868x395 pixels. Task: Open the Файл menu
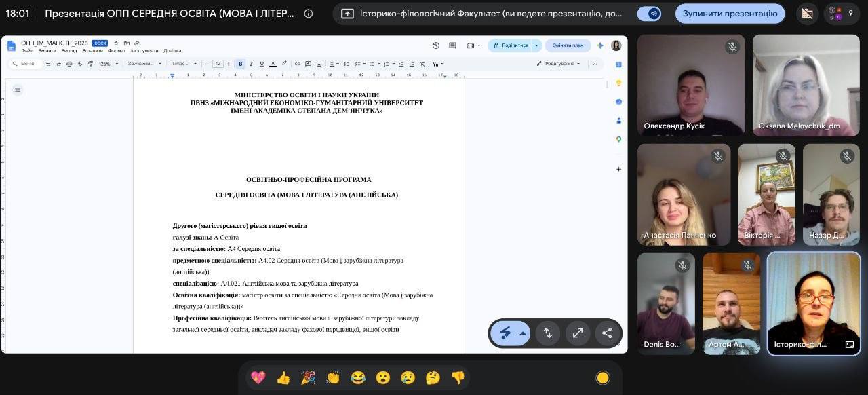[27, 51]
